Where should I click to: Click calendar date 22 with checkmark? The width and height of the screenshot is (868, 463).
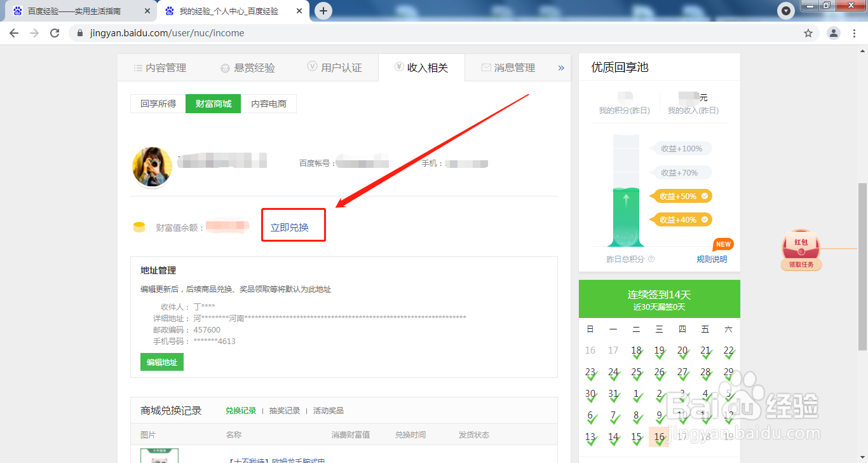(x=728, y=350)
